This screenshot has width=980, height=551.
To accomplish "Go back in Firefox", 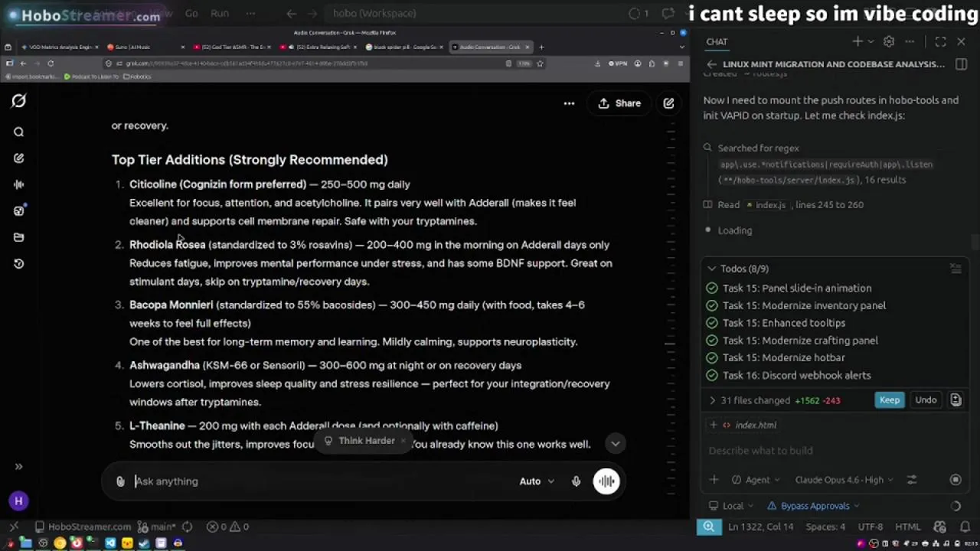I will [x=23, y=64].
